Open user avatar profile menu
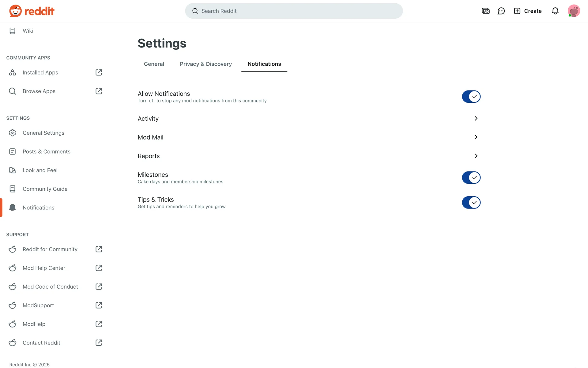 [x=574, y=11]
